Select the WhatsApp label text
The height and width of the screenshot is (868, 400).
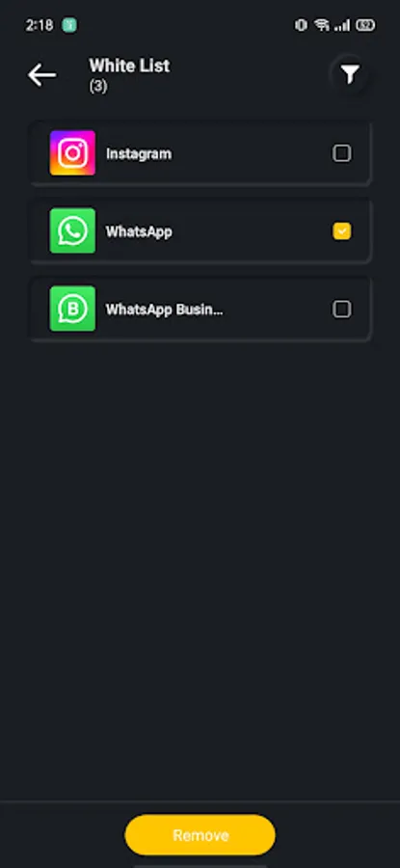coord(139,231)
